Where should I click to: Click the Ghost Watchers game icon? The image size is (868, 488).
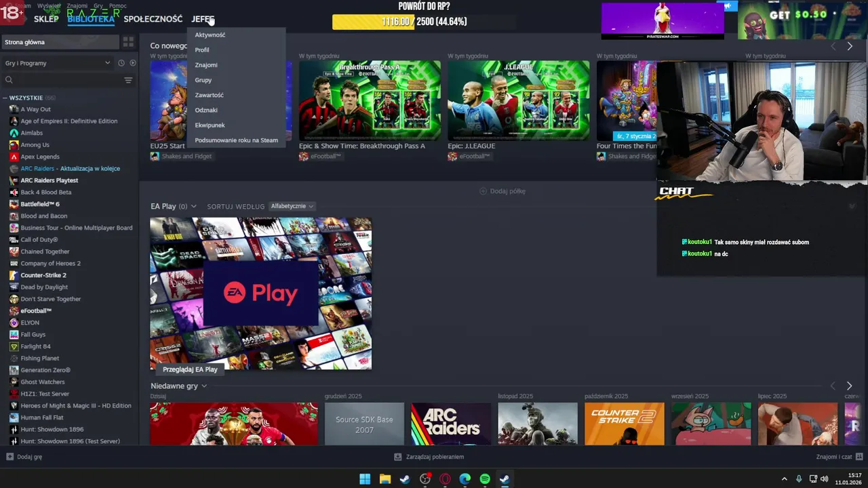[x=14, y=382]
